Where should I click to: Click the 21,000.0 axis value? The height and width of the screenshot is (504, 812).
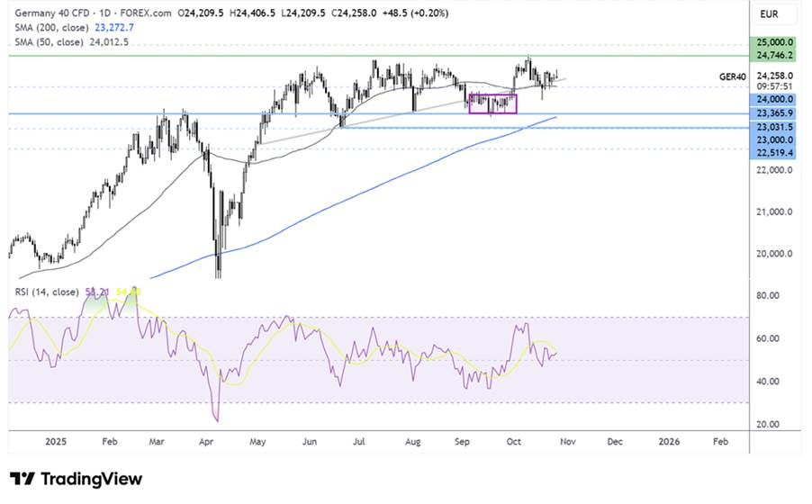pos(774,211)
